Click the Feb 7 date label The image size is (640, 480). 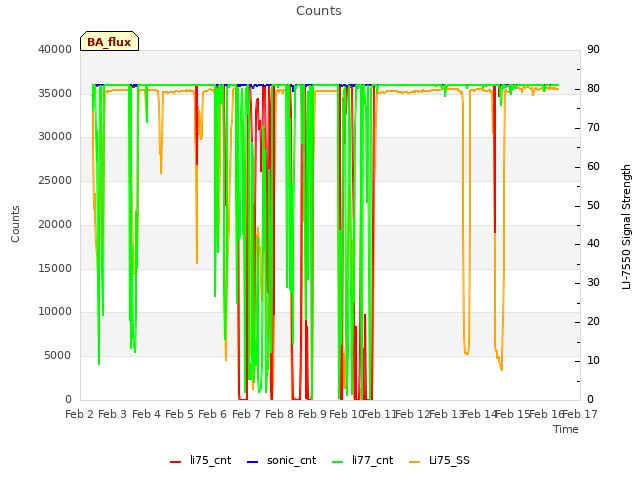pos(246,414)
